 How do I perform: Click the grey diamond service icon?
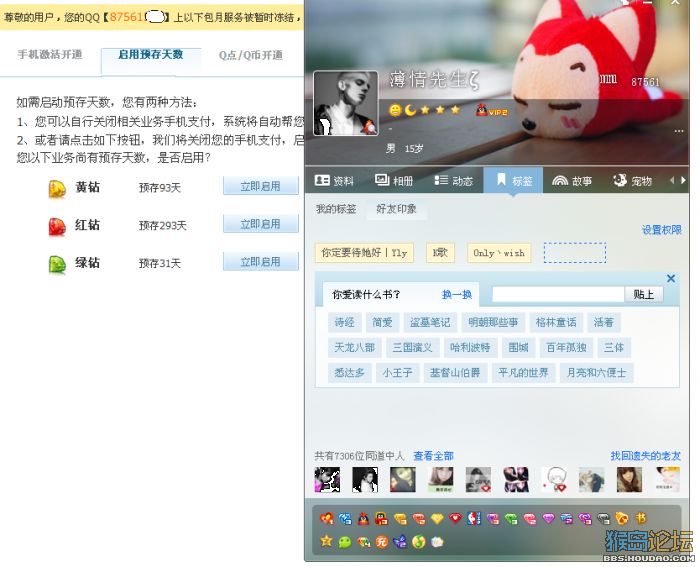coord(603,518)
